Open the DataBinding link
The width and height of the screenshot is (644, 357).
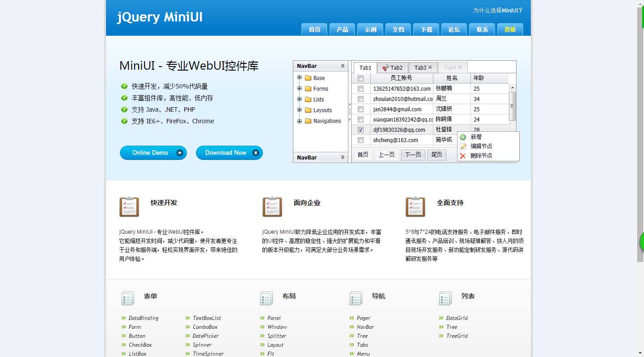tap(144, 318)
